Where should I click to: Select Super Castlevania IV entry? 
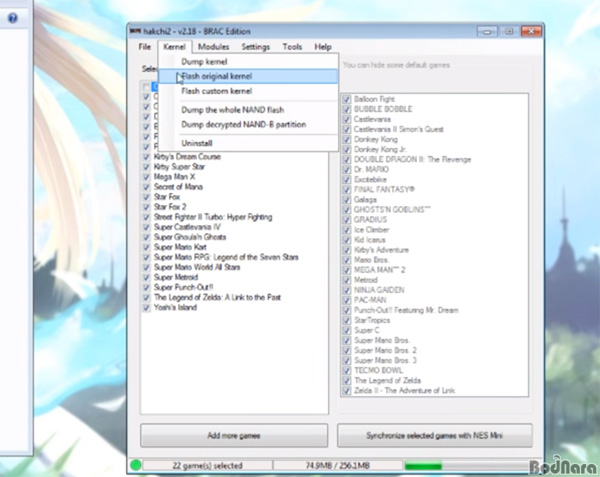tap(188, 227)
